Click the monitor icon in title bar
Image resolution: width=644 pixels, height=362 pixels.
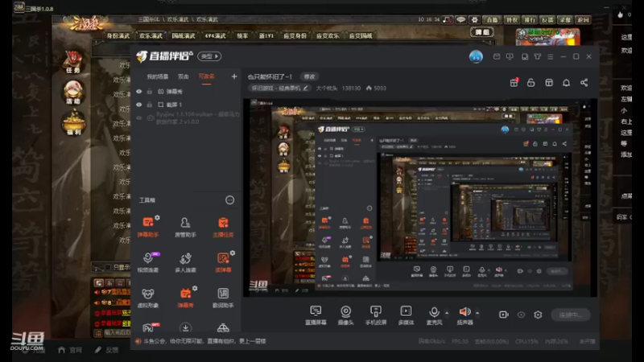point(510,56)
